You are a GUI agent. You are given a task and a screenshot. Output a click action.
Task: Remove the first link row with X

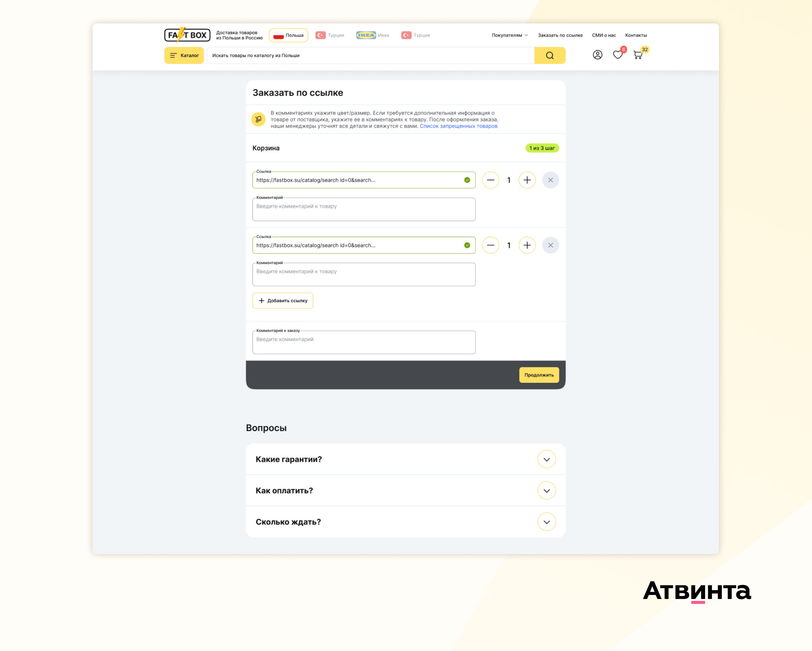point(550,180)
